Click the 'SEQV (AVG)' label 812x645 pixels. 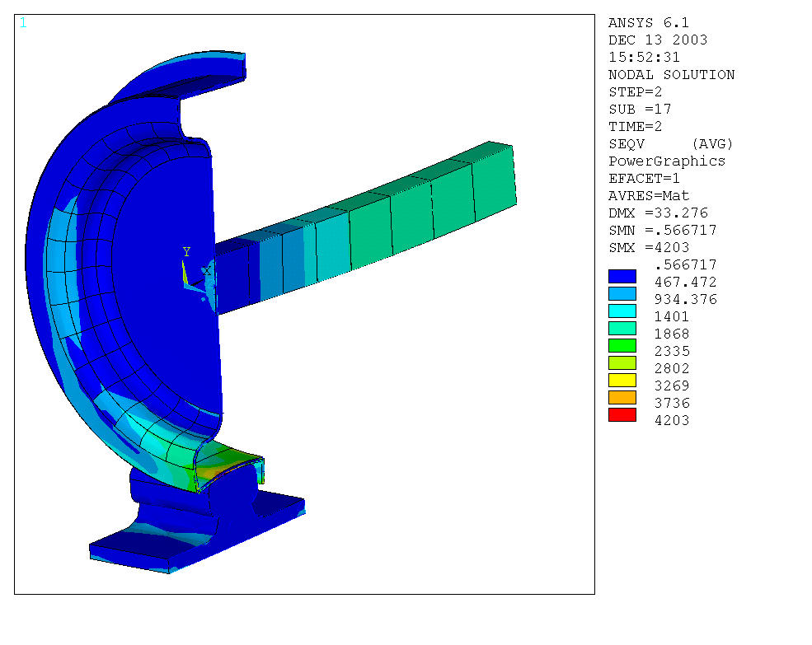(x=671, y=143)
